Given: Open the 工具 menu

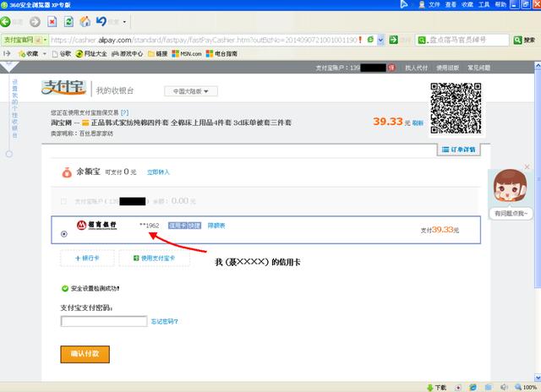Looking at the screenshot, I should tap(484, 4).
